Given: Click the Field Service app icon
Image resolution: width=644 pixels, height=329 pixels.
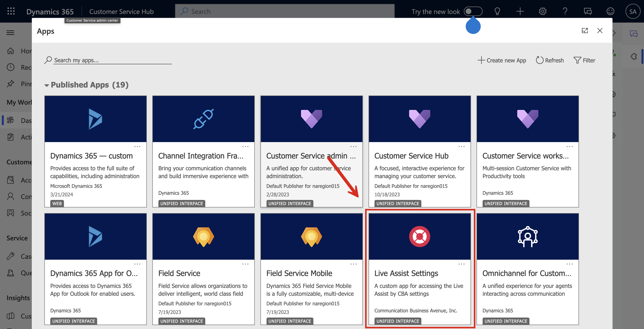Looking at the screenshot, I should coord(204,237).
